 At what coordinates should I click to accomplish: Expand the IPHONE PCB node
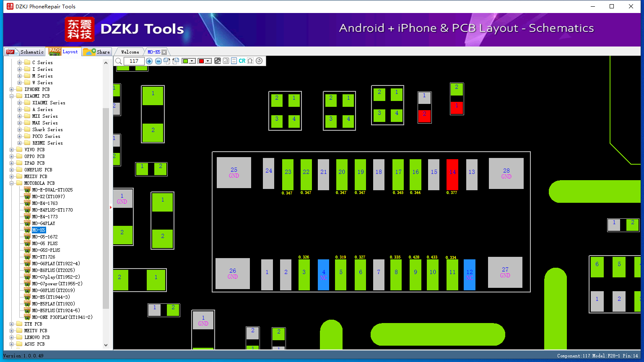[x=12, y=89]
